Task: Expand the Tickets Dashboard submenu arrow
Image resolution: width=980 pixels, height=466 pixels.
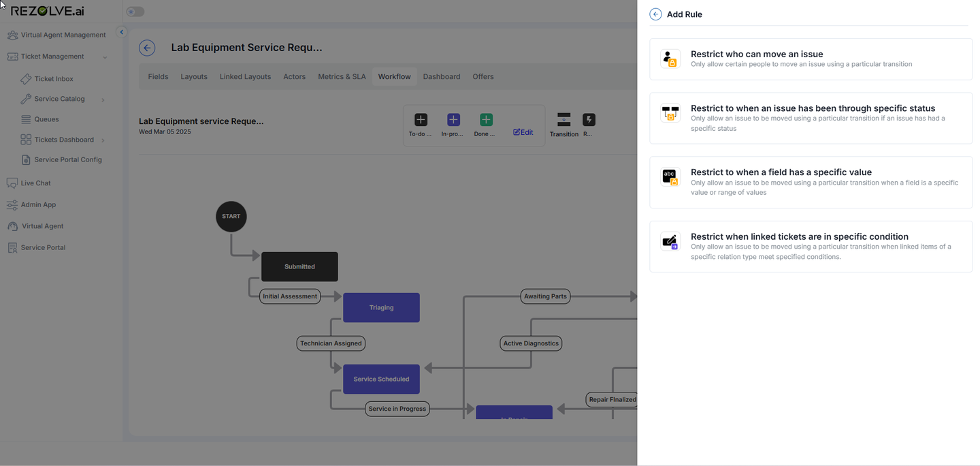Action: click(103, 140)
